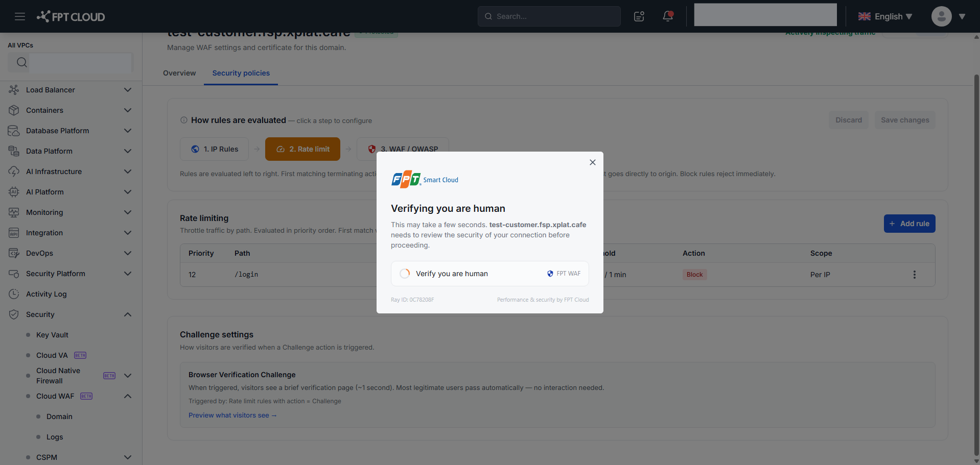Click the Integration API icon

point(14,233)
